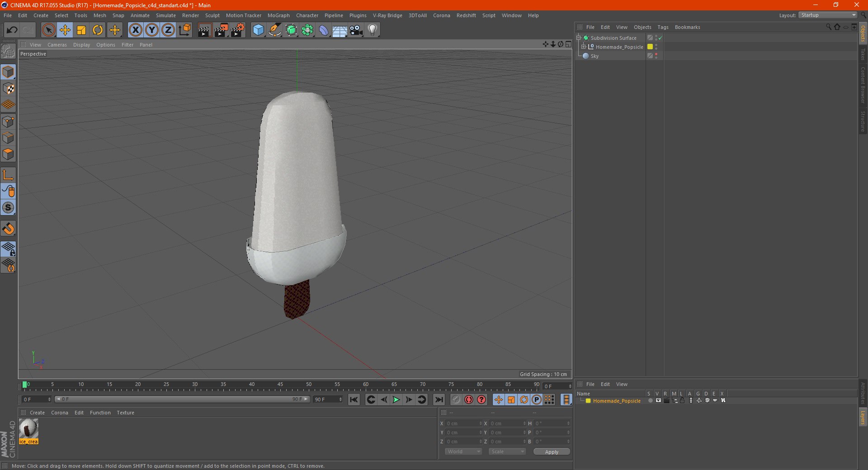Open Edit Render Settings icon
This screenshot has width=868, height=470.
point(238,30)
